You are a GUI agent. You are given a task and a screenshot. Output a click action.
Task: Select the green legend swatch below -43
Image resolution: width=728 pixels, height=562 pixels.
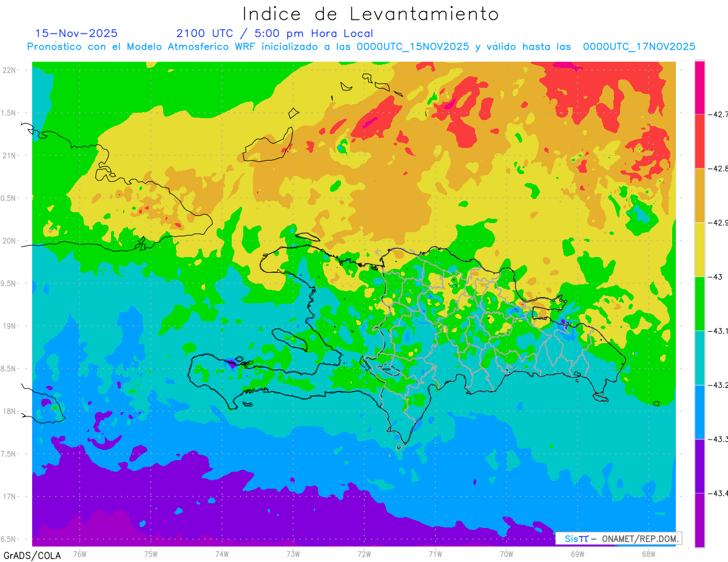click(x=699, y=303)
